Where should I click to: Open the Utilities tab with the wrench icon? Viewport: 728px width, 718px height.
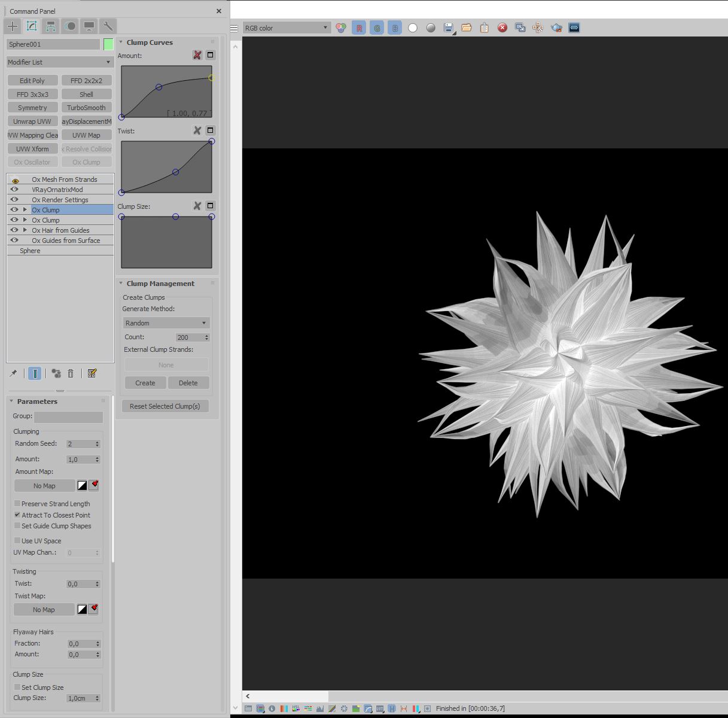pos(108,26)
